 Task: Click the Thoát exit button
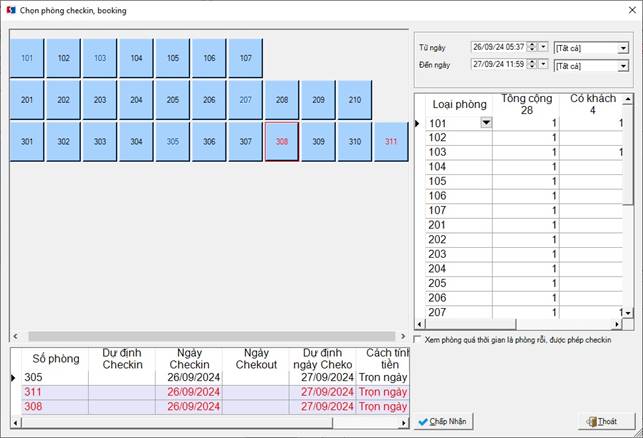coord(606,421)
